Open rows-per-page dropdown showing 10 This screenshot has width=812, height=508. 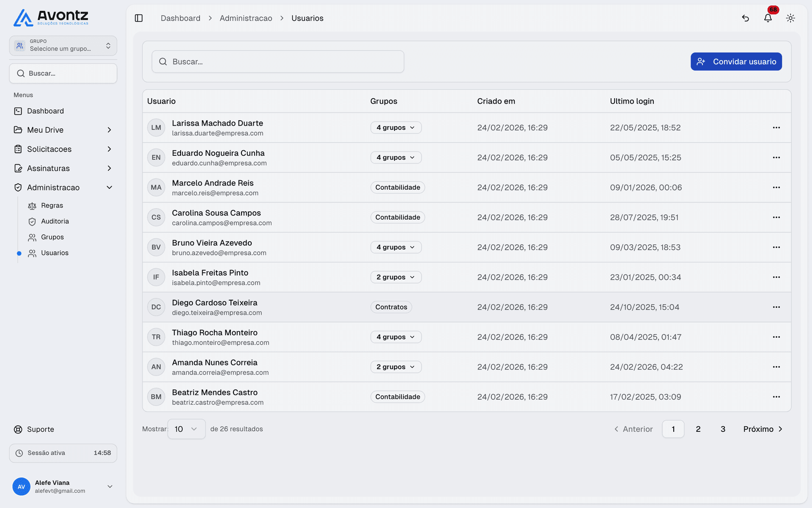coord(186,429)
